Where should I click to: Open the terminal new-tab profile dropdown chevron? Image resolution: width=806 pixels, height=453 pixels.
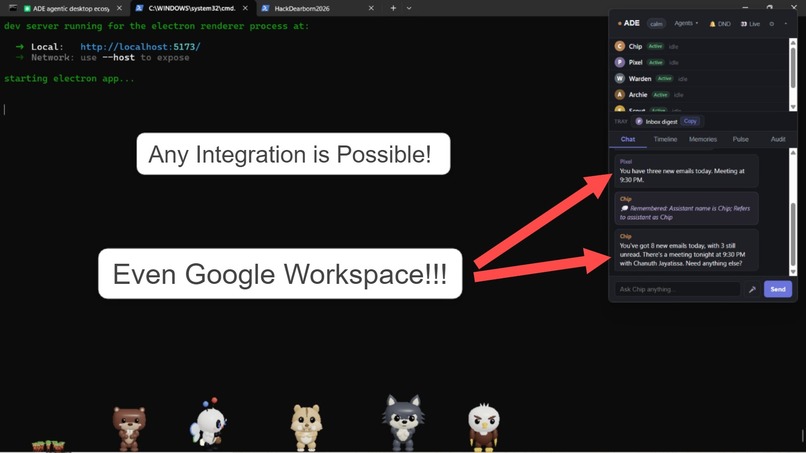[x=409, y=8]
